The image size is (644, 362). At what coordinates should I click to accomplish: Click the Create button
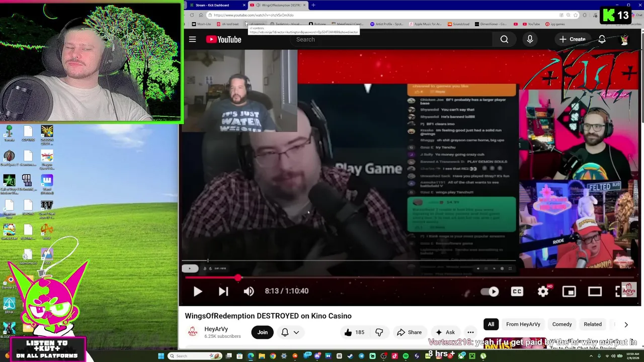pyautogui.click(x=573, y=39)
